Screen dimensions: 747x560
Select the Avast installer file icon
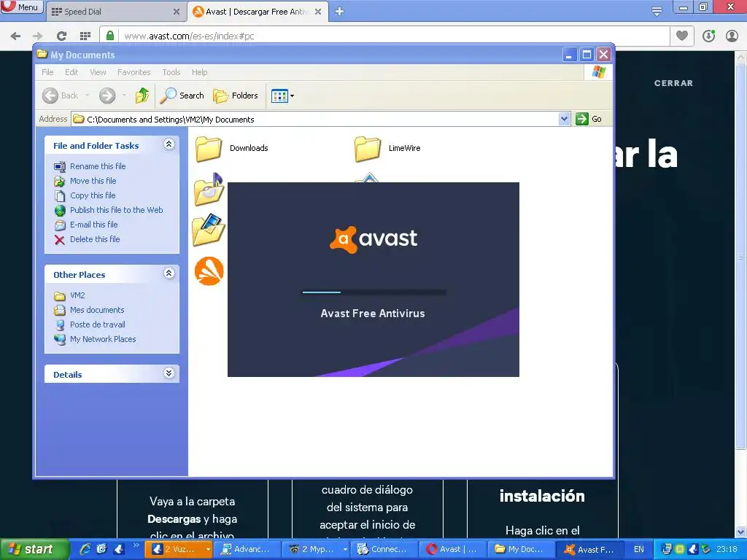[x=209, y=271]
